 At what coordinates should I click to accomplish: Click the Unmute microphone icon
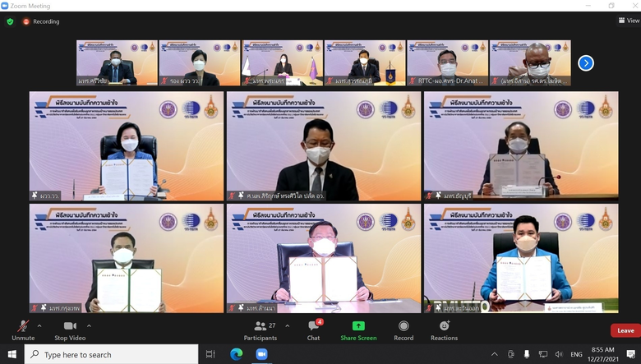tap(23, 327)
